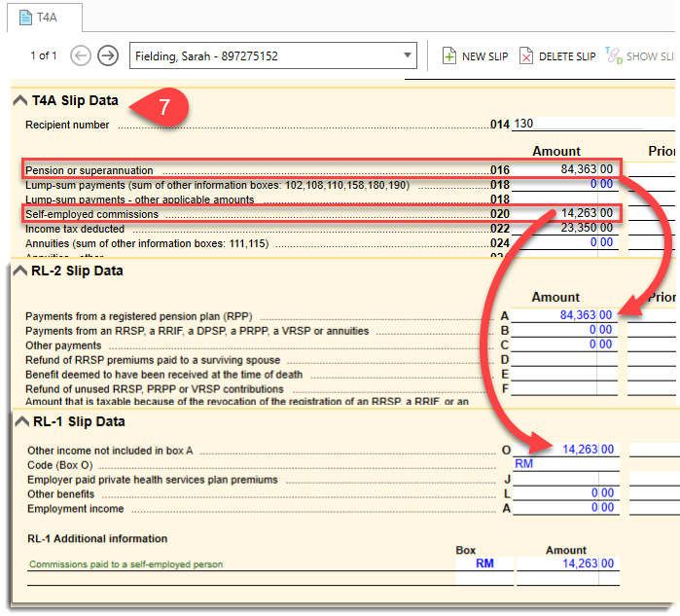Click the 'Employer paid private health services plan premiums' label
680x616 pixels.
tap(153, 480)
